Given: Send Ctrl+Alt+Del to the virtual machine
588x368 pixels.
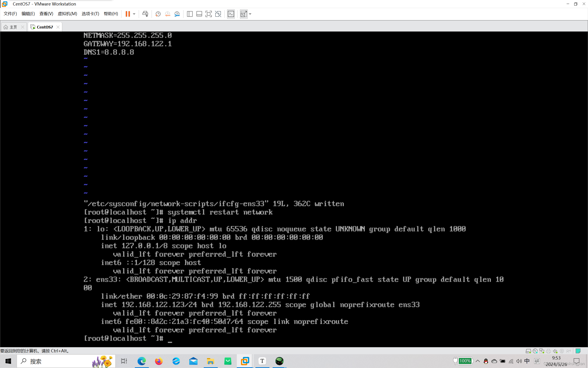Looking at the screenshot, I should [145, 14].
